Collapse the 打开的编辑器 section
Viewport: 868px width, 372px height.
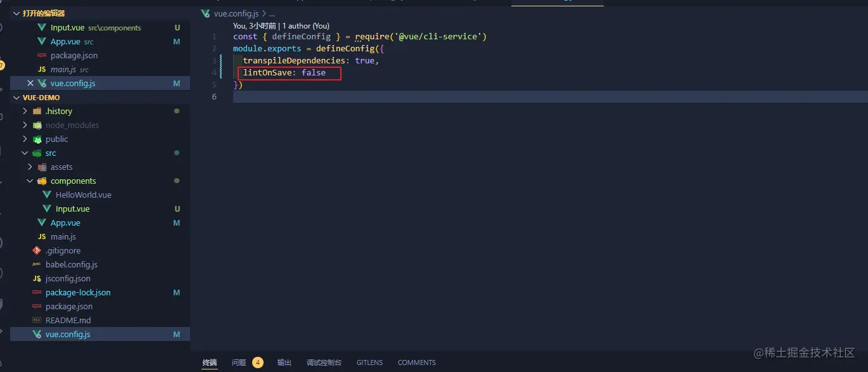16,13
